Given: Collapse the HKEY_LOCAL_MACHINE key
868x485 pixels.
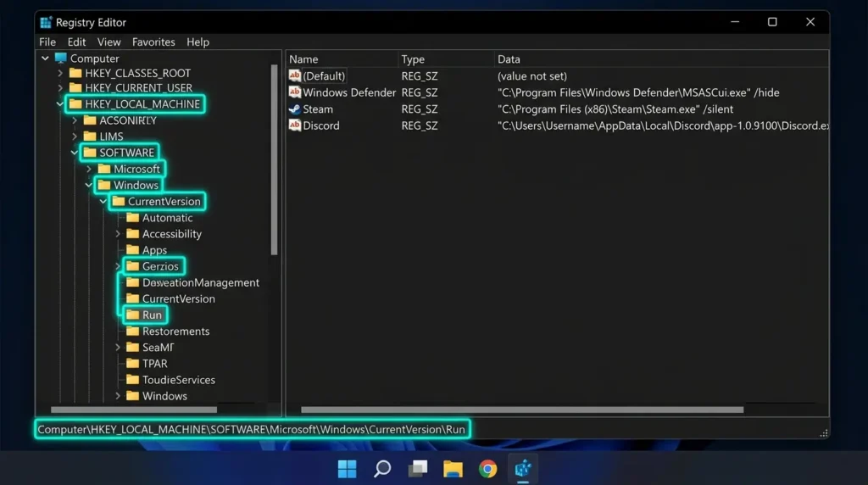Looking at the screenshot, I should (60, 104).
